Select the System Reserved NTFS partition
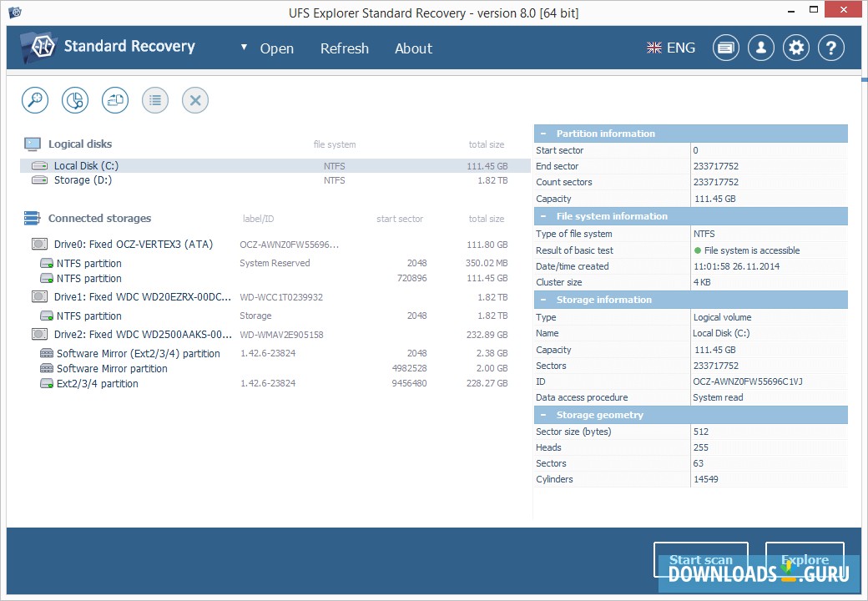Viewport: 868px width, 601px height. tap(88, 262)
